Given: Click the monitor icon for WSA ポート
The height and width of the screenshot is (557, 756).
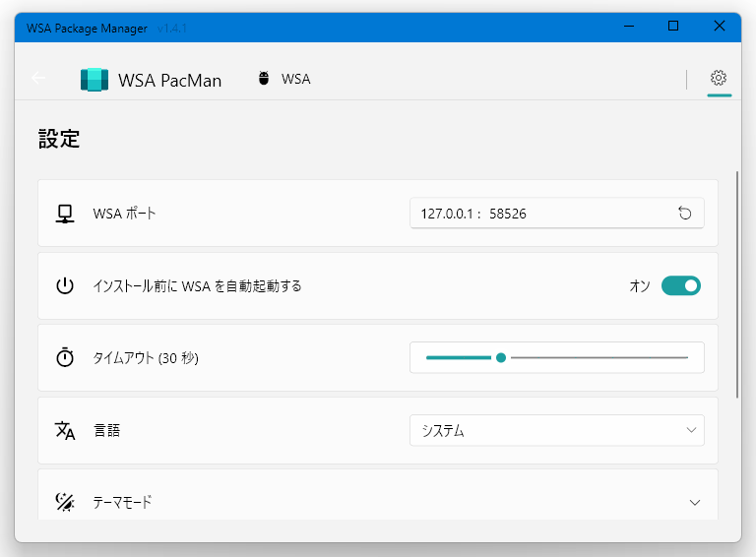Looking at the screenshot, I should coord(65,214).
